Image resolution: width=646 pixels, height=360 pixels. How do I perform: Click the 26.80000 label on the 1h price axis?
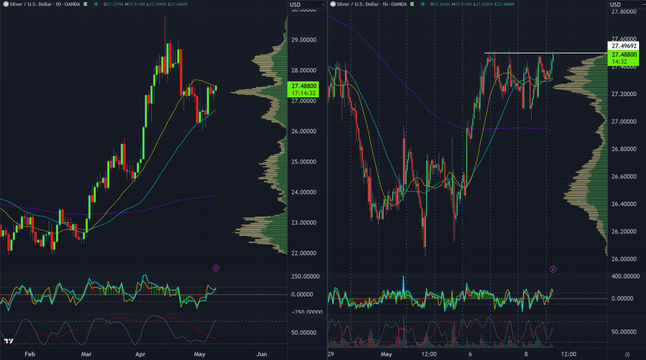point(624,149)
